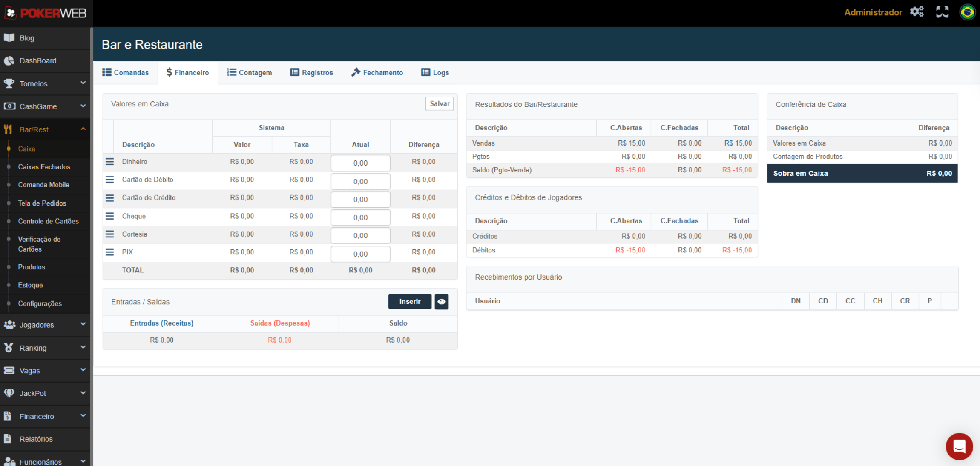The height and width of the screenshot is (466, 980).
Task: Open the Brazil flag language selector
Action: 967,12
